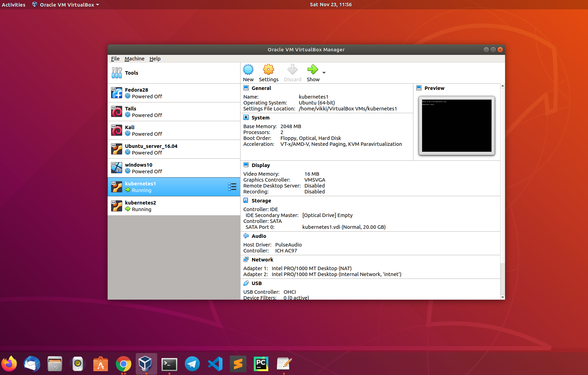Select the Fedora28 virtual machine icon
The image size is (588, 375).
point(117,93)
